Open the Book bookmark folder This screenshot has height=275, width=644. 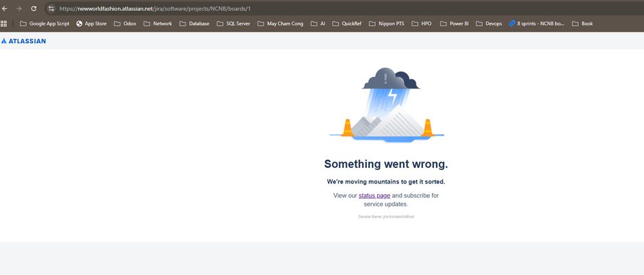click(x=582, y=23)
